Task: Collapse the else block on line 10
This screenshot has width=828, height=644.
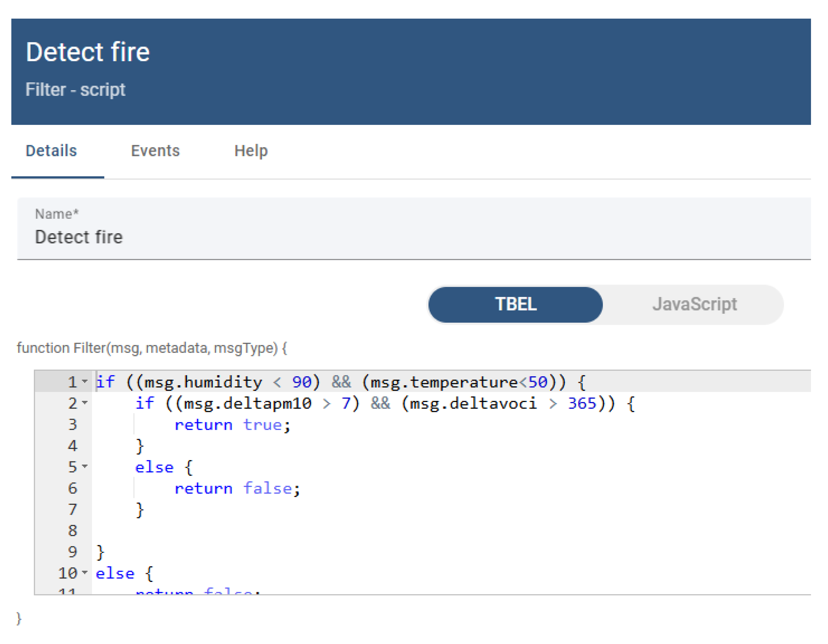Action: tap(85, 572)
